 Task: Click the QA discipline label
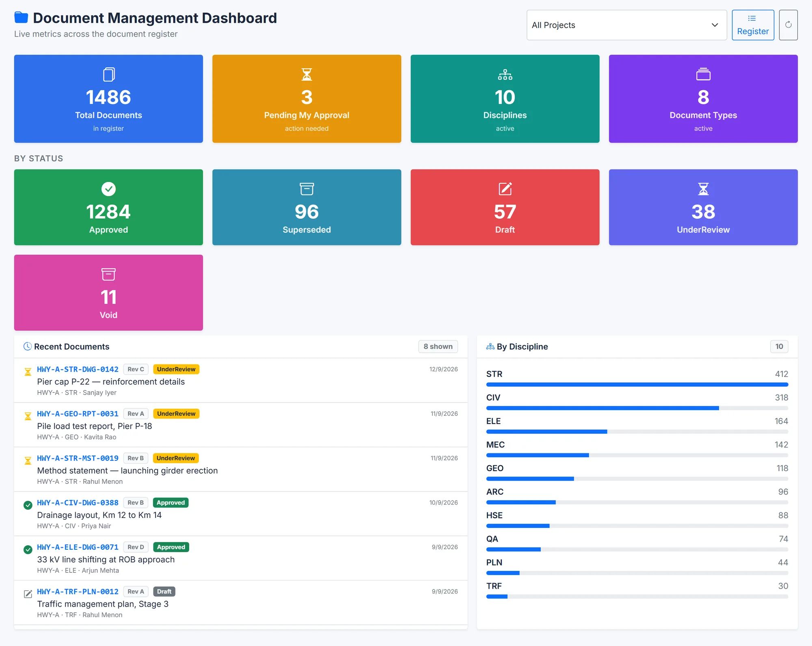[x=492, y=539]
